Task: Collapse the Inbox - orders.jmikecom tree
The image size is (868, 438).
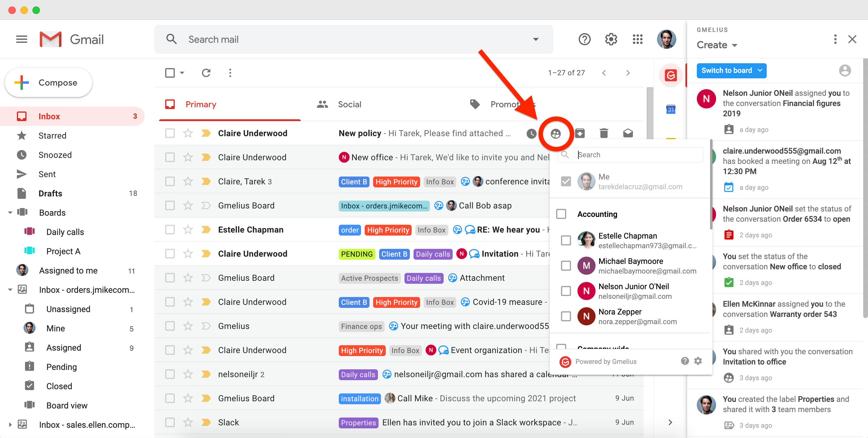Action: tap(10, 290)
